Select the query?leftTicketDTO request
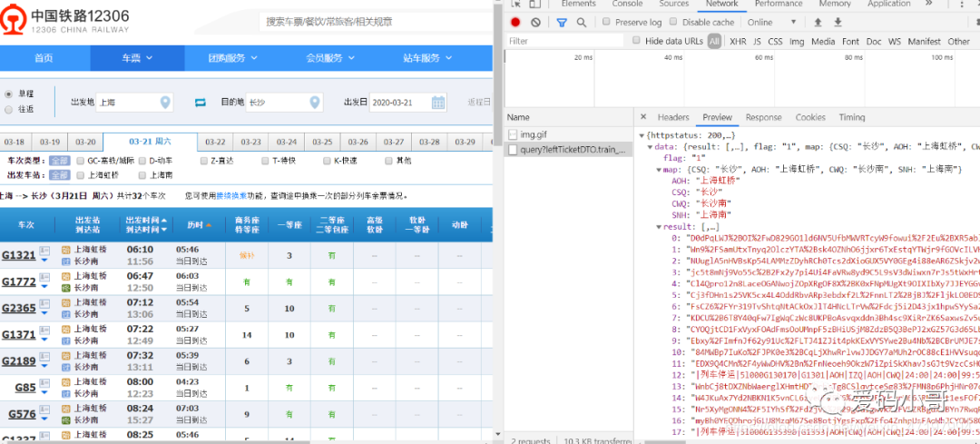Screen dimensions: 980x444 coord(567,150)
